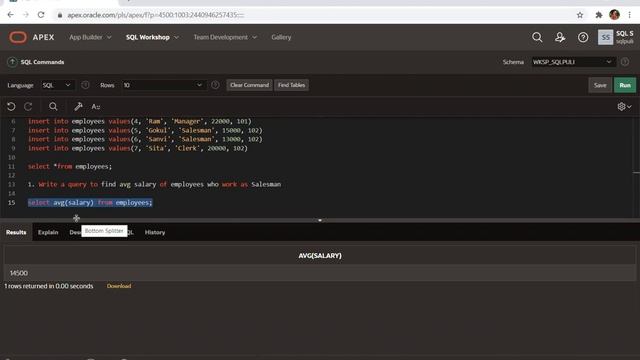This screenshot has width=640, height=360.
Task: Click the insert statement for 'Gokul'
Action: pyautogui.click(x=145, y=130)
